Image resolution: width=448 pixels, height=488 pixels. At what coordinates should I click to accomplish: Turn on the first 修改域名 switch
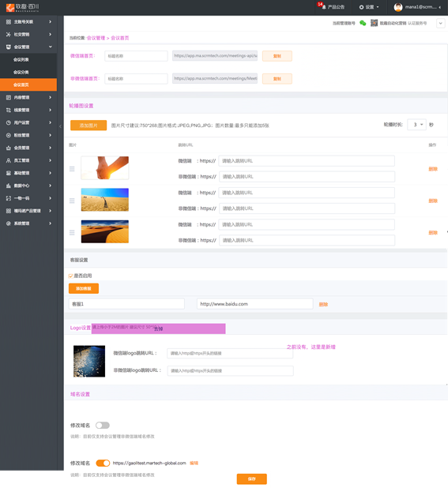point(103,425)
